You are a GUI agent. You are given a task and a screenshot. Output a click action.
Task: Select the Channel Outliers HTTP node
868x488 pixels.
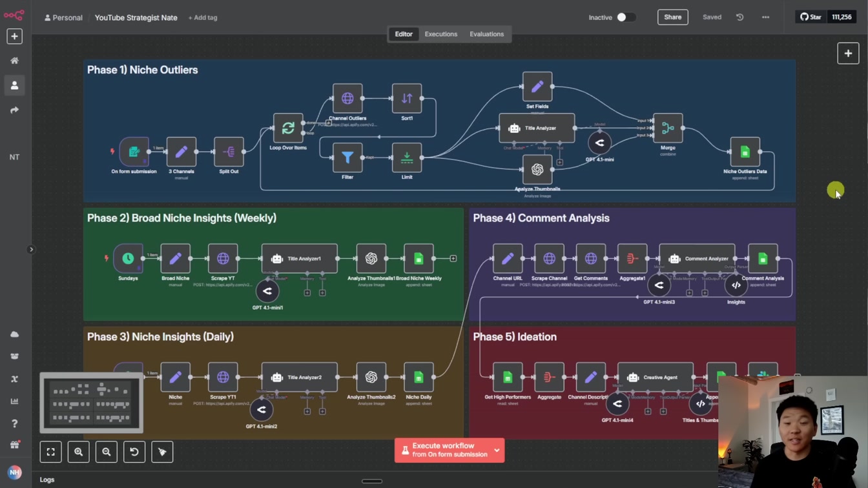[x=347, y=99]
